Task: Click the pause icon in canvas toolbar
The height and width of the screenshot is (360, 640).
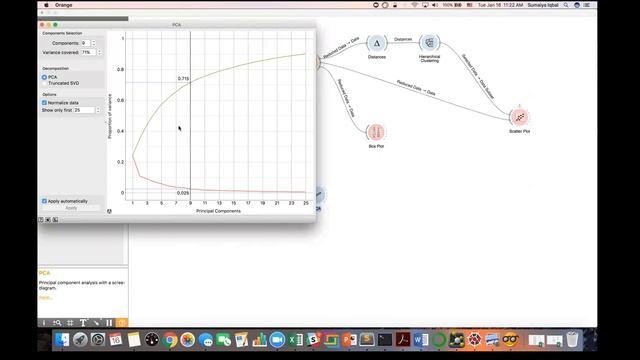Action: click(x=109, y=323)
